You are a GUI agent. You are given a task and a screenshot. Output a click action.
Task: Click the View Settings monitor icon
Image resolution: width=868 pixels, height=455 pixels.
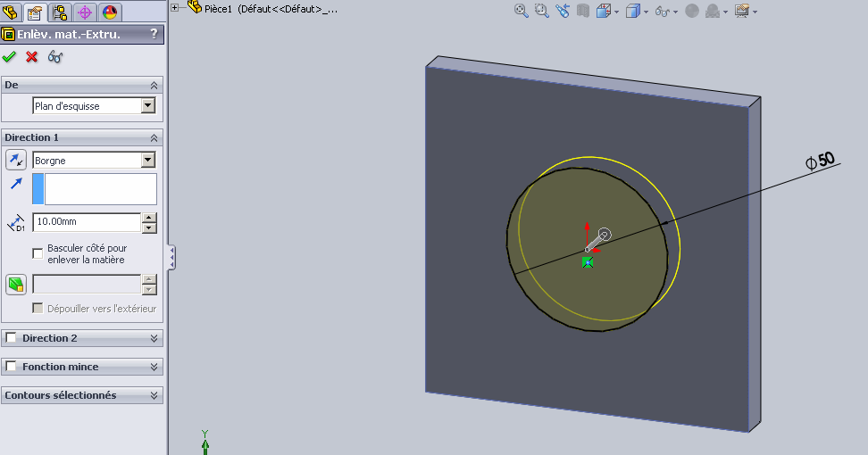[742, 11]
